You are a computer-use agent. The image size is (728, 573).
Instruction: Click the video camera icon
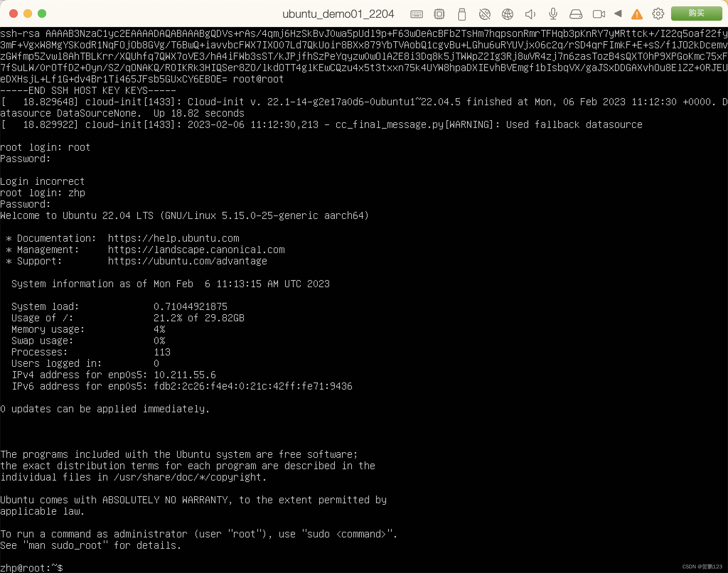coord(599,14)
